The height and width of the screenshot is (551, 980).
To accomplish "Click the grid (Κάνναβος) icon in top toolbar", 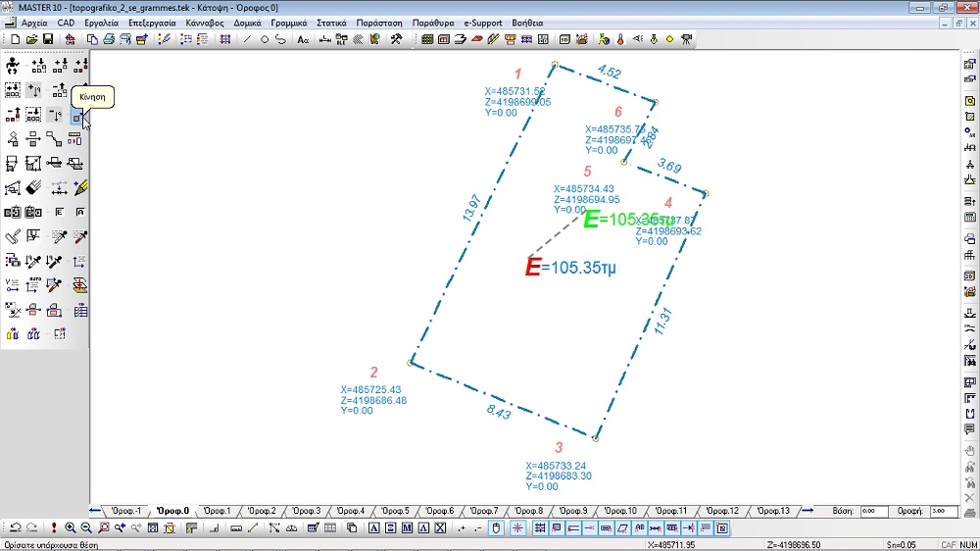I will pyautogui.click(x=225, y=39).
